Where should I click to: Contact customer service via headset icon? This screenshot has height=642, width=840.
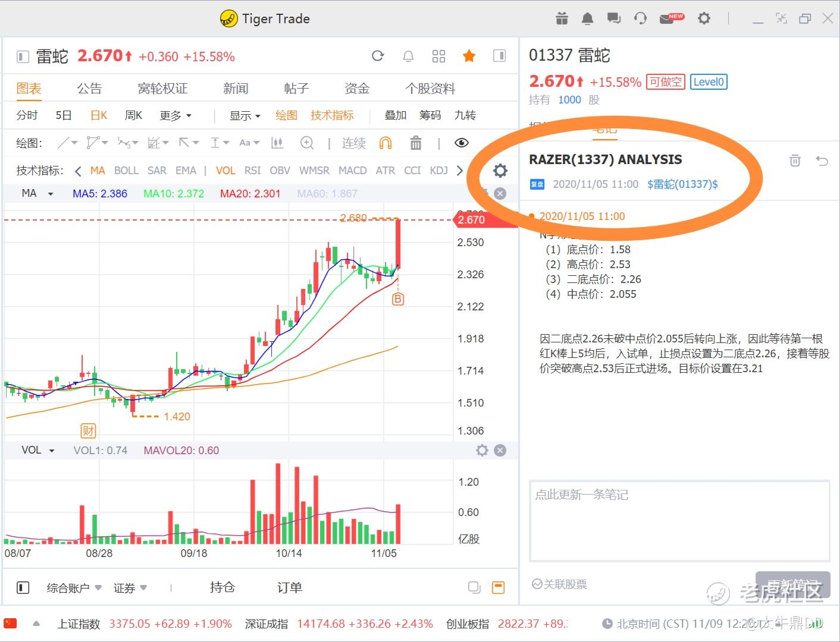click(640, 18)
